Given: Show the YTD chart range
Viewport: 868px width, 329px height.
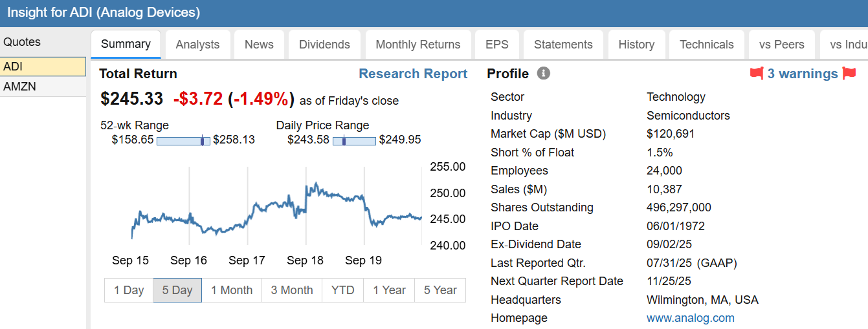Looking at the screenshot, I should pyautogui.click(x=343, y=290).
